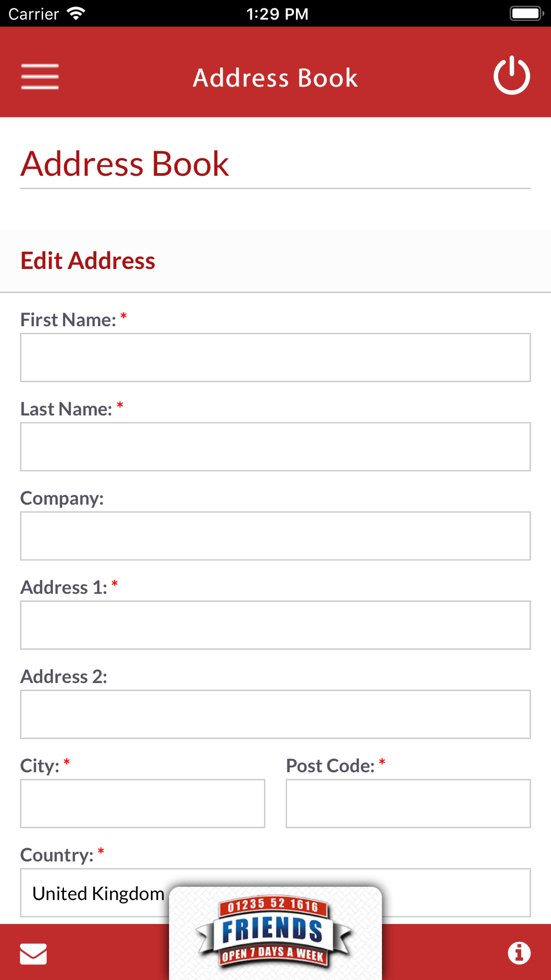Tap the Country field label

pos(57,855)
